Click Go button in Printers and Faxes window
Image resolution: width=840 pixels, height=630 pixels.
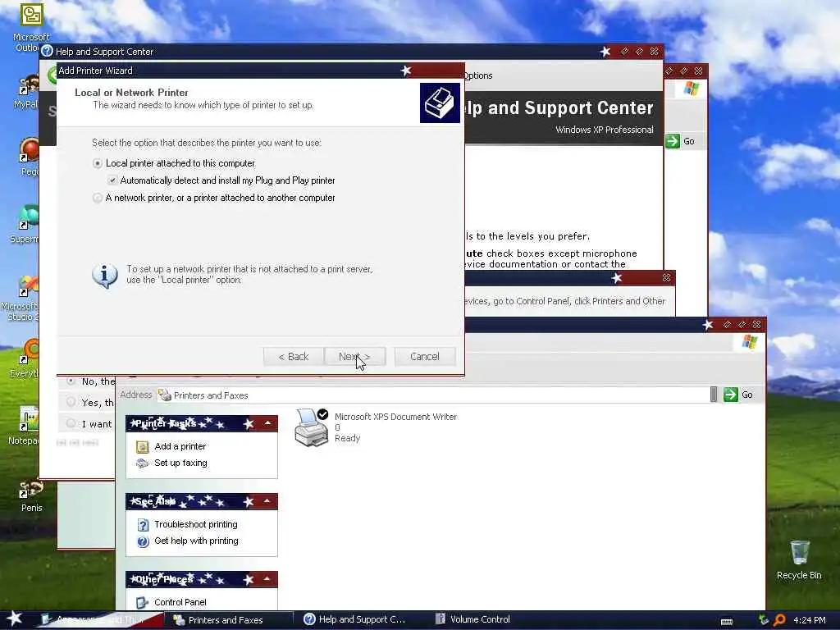(x=738, y=395)
